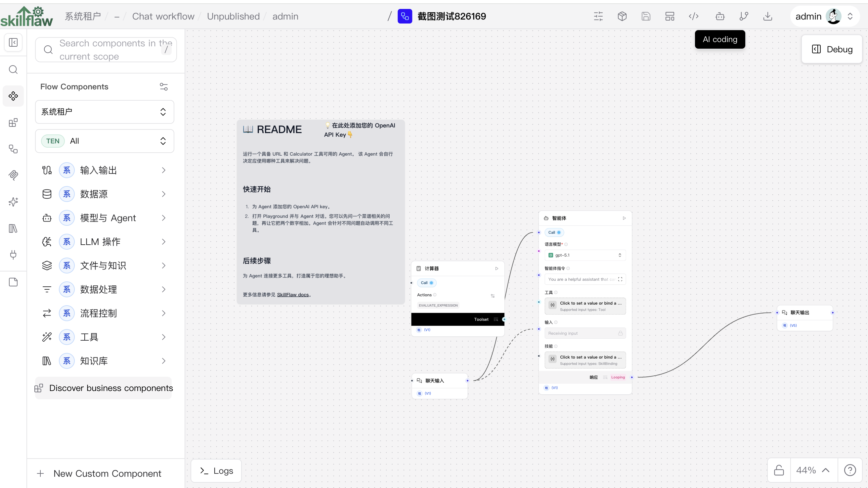Toggle Call mode on 智能体 node
This screenshot has height=488, width=868.
coord(554,232)
